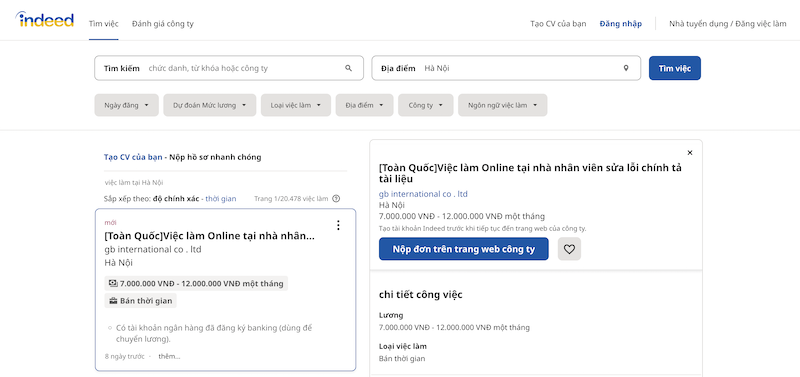Select the Tìm việc tab
The image size is (800, 377).
[104, 23]
